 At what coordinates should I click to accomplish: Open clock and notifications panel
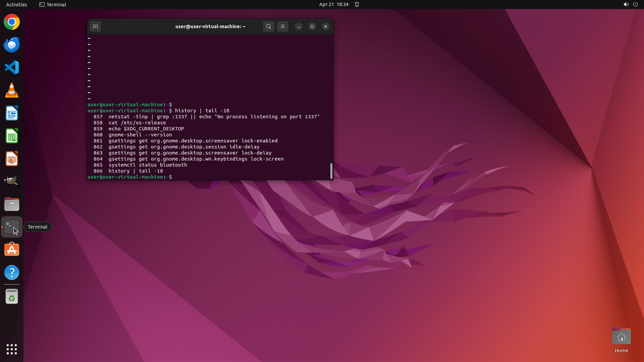click(334, 4)
